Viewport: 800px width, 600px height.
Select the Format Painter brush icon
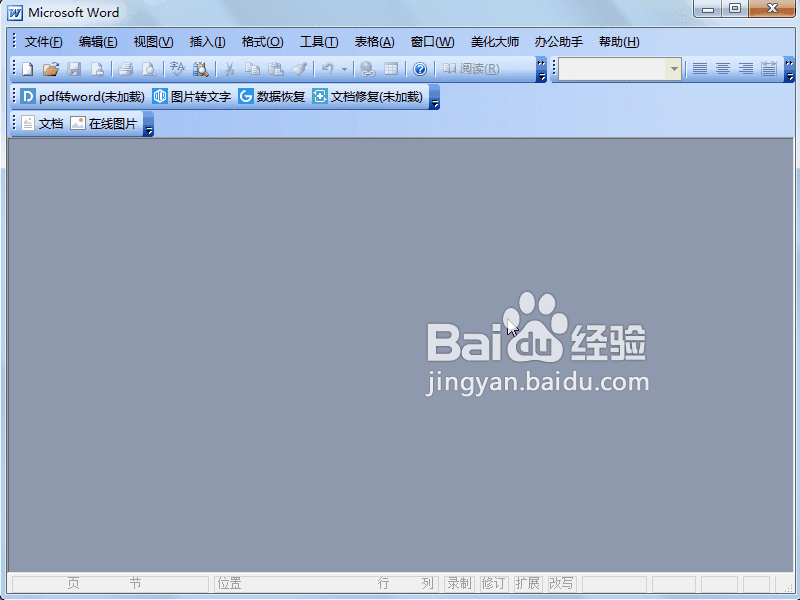click(299, 69)
